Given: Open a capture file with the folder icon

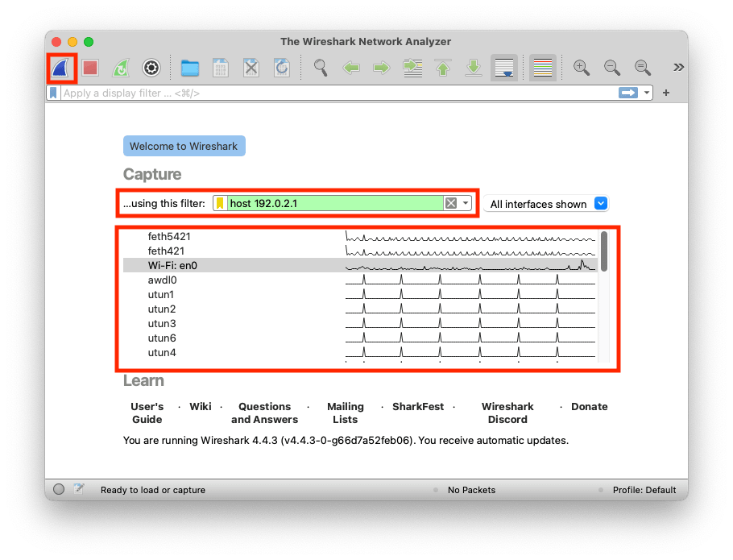Looking at the screenshot, I should [190, 68].
